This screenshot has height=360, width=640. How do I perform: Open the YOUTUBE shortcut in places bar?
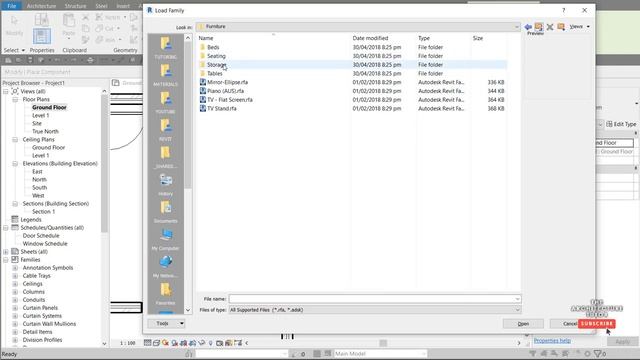pos(165,102)
